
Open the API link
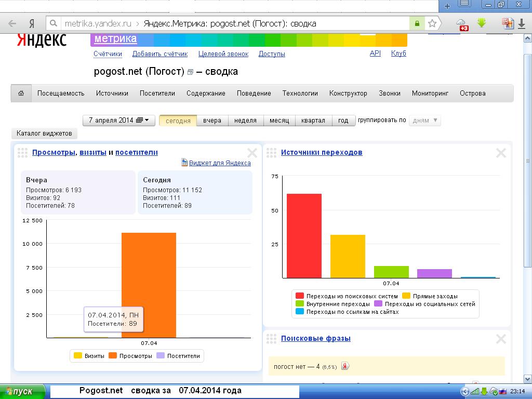(375, 54)
